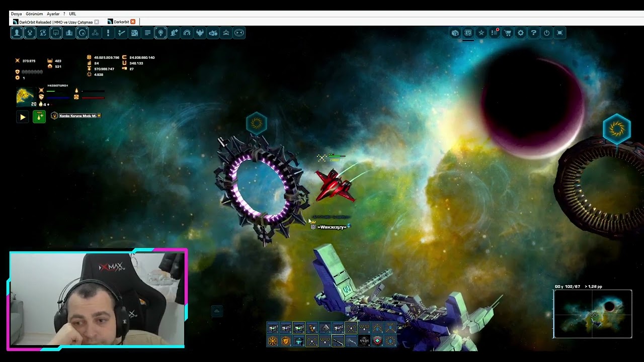The image size is (644, 362).
Task: Click the star icon in top-right toolbar
Action: click(x=481, y=33)
